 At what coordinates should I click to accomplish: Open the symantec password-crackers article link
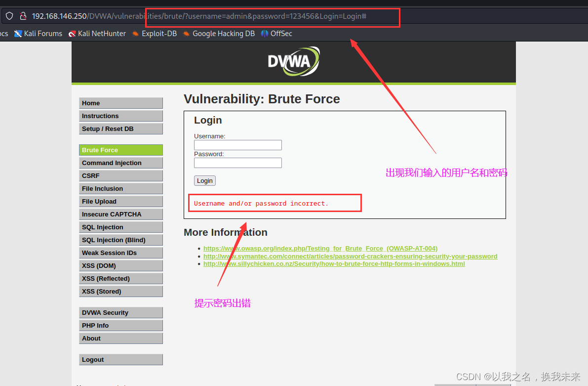tap(350, 256)
